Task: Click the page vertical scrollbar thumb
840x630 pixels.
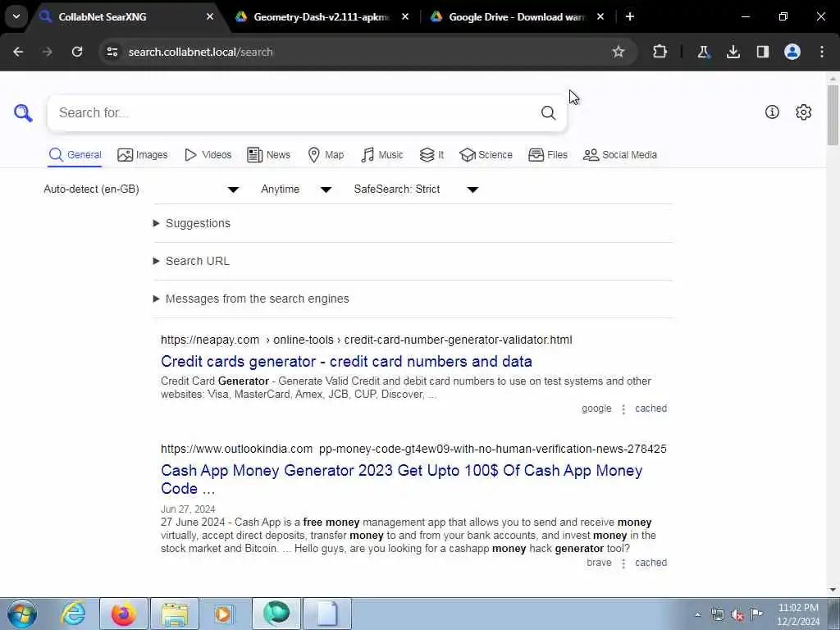Action: pyautogui.click(x=833, y=115)
